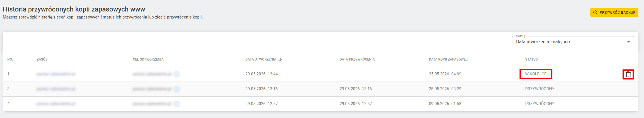644x118 pixels.
Task: Click the Data przywrócenia column header
Action: 357,59
